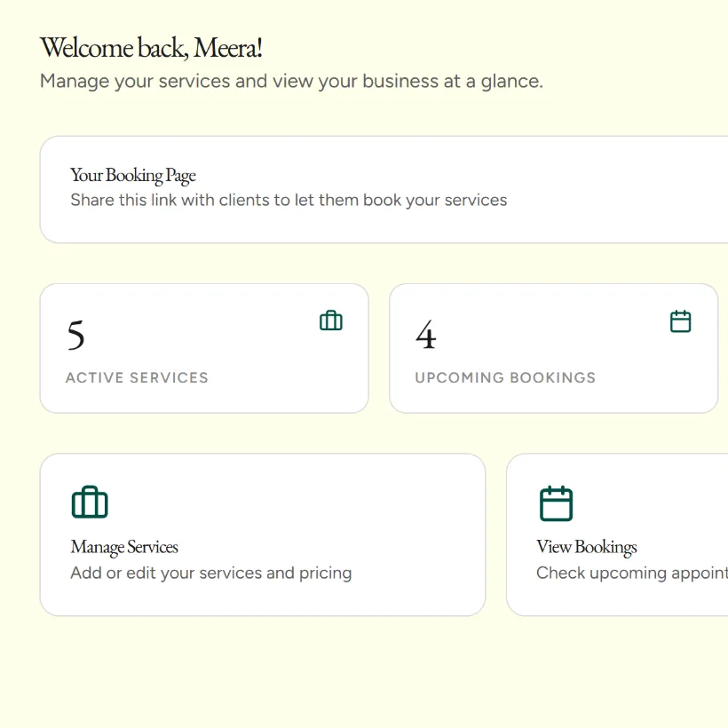
Task: Select the UPCOMING BOOKINGS label
Action: [x=505, y=377]
